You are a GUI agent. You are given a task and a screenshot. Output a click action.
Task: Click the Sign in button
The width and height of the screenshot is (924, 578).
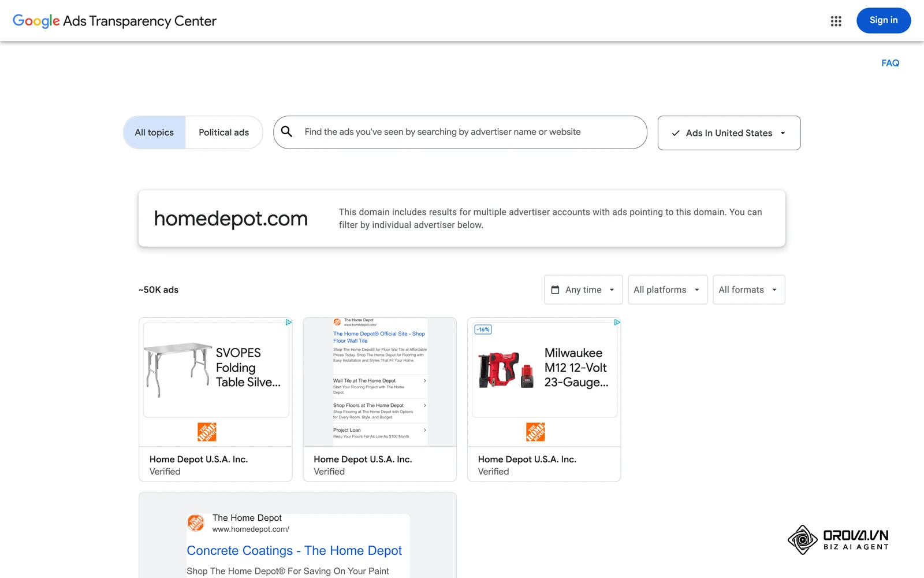[884, 20]
